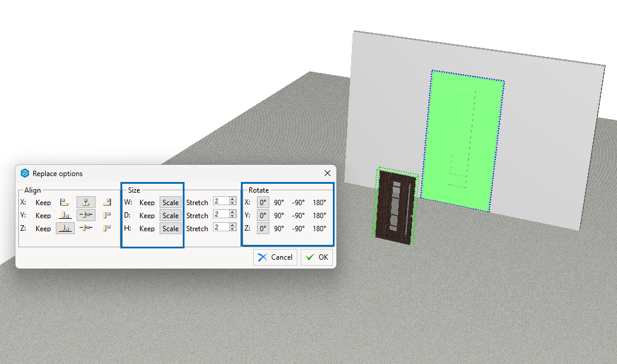Set Z rotation to -90°

298,228
